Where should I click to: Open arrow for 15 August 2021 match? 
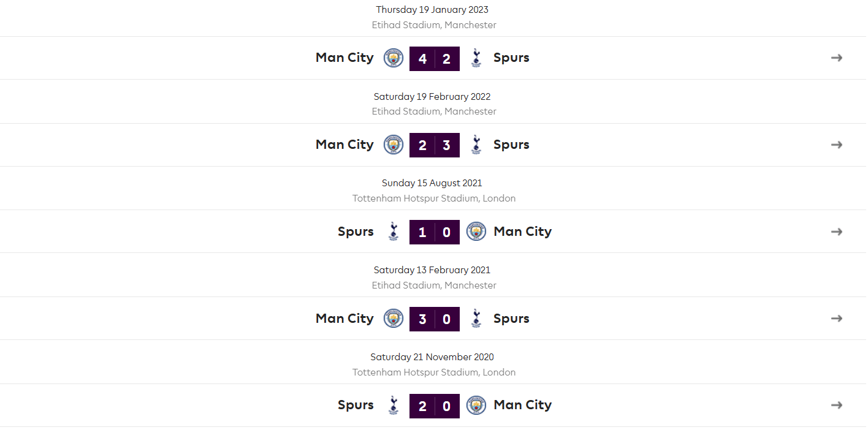click(x=837, y=232)
